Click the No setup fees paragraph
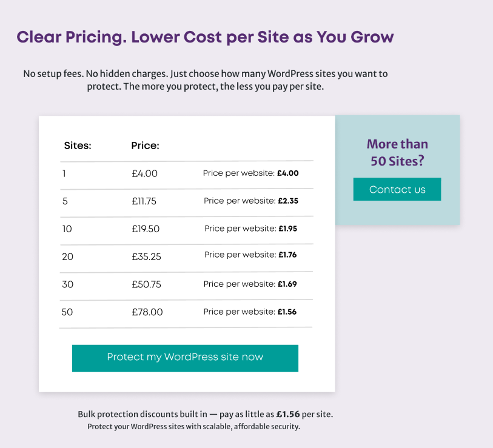Viewport: 493px width, 448px height. point(205,80)
